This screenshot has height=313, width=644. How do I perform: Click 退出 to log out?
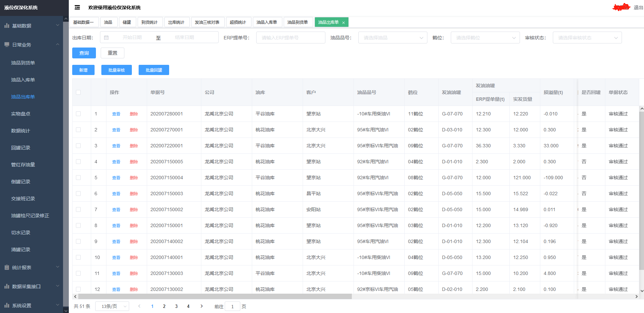tap(638, 7)
